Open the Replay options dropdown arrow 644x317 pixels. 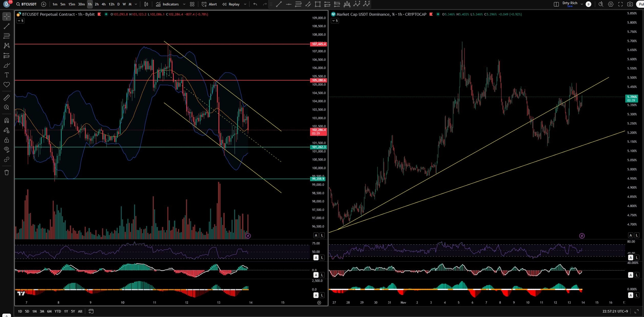point(245,4)
